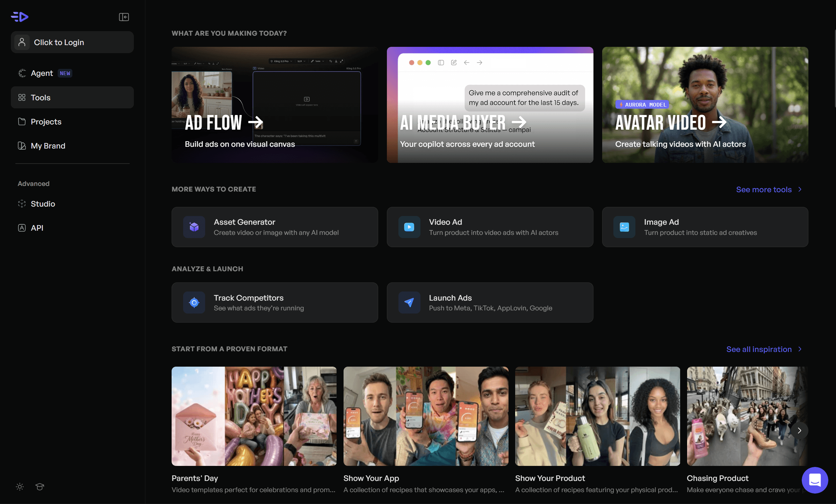Open the Ad Flow banner card
836x504 pixels.
tap(275, 105)
